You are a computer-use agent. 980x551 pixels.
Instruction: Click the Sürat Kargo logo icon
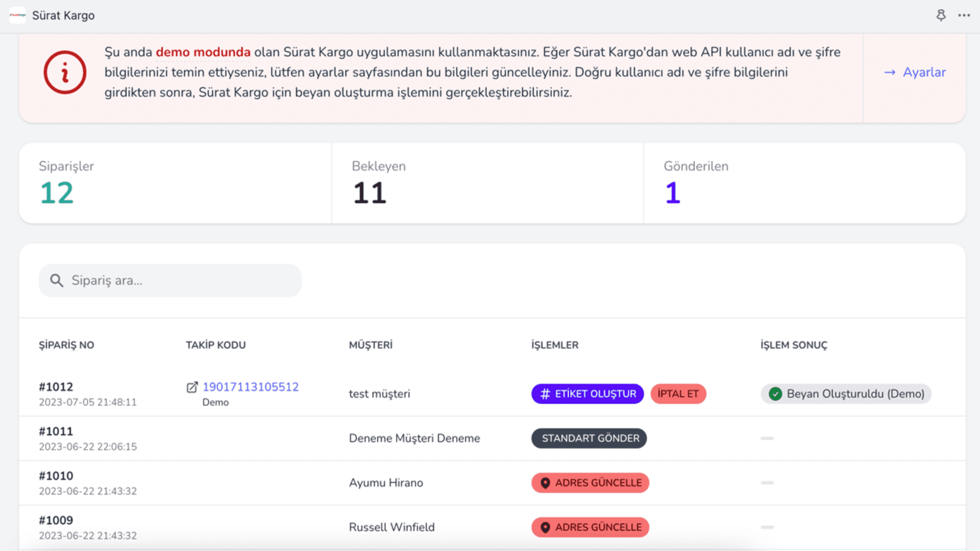(17, 15)
